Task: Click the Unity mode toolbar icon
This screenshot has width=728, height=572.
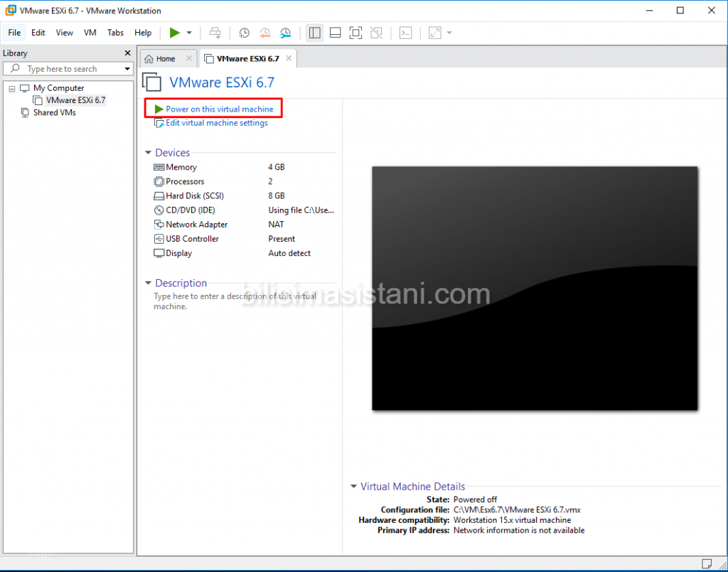Action: point(377,33)
